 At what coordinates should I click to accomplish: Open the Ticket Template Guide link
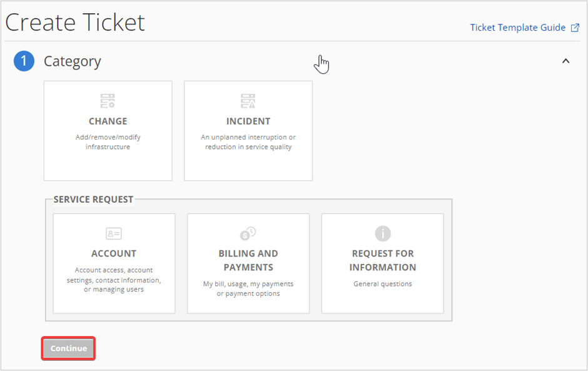pos(517,28)
